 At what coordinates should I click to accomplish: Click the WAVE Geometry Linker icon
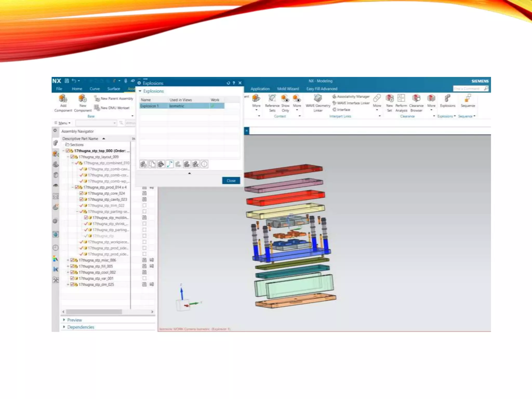coord(318,98)
